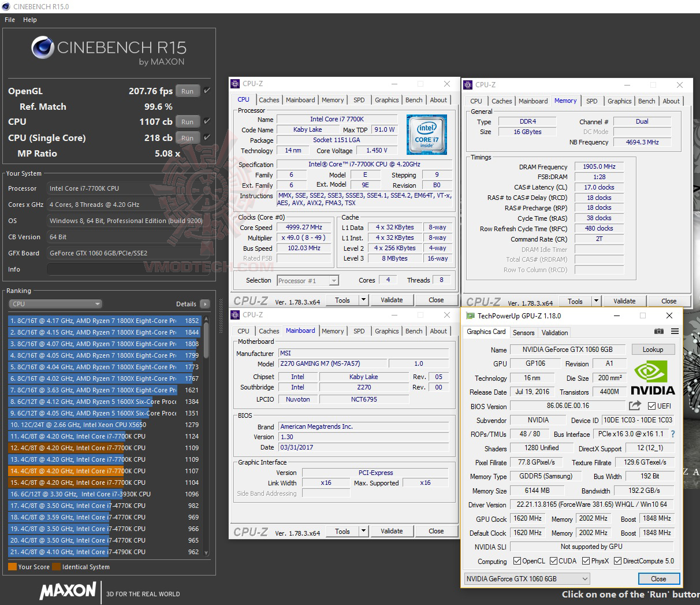The image size is (700, 605).
Task: Open the About tab in the CPU-Z Memory window
Action: pyautogui.click(x=671, y=101)
